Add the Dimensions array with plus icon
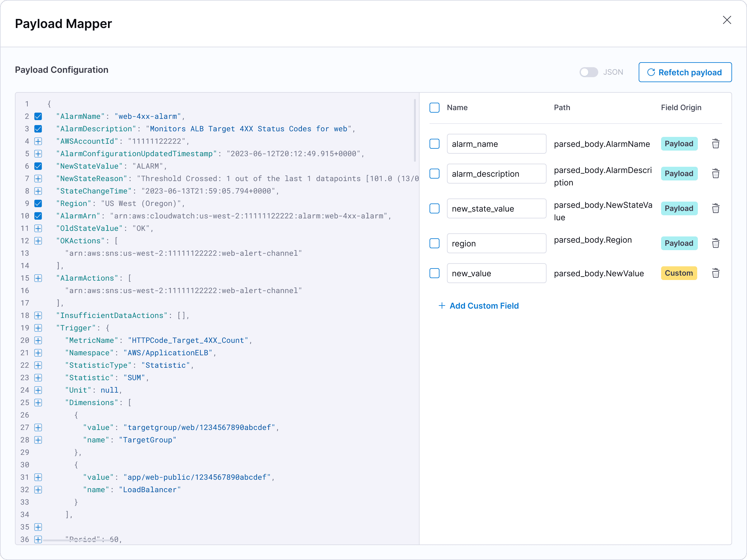Screen dimensions: 747x560 (38, 402)
